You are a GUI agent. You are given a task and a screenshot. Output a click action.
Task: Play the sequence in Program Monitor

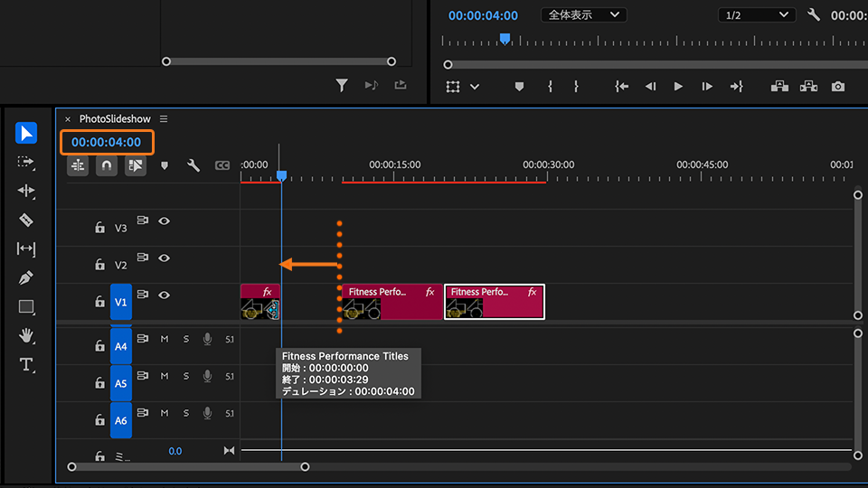click(x=678, y=87)
